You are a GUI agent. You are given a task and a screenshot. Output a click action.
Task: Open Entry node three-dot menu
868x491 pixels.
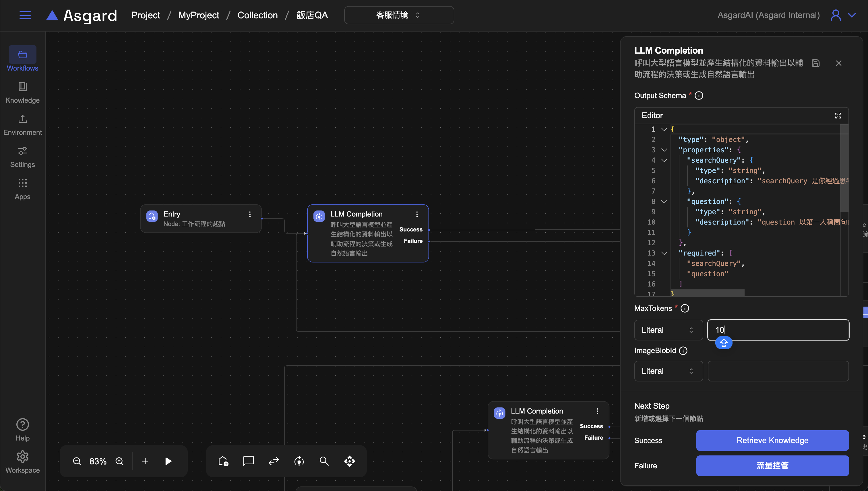(x=250, y=215)
